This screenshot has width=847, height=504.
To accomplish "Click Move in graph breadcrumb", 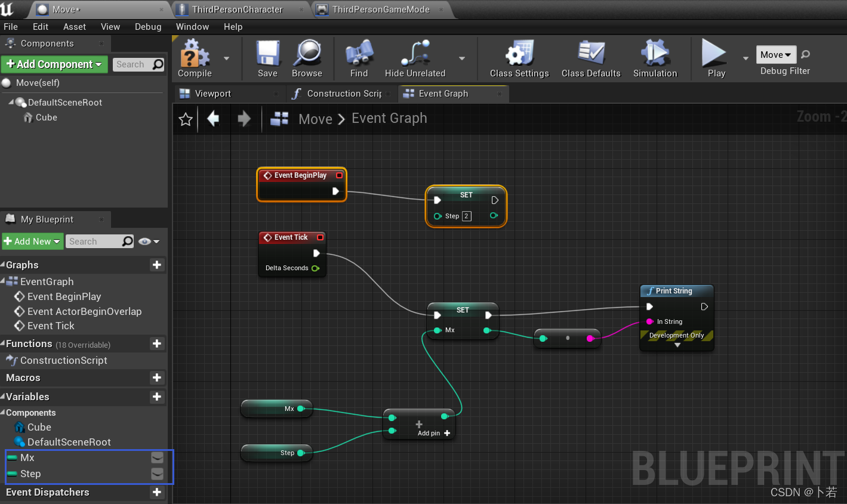I will pyautogui.click(x=315, y=119).
